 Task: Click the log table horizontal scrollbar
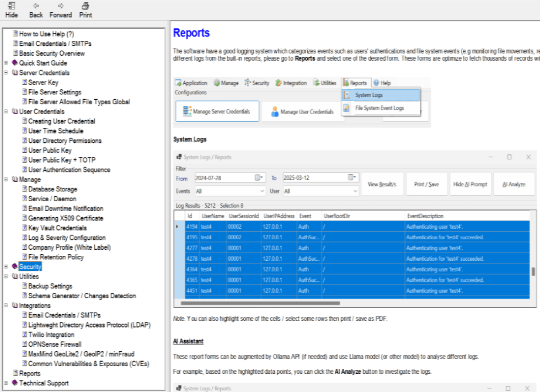(260, 303)
